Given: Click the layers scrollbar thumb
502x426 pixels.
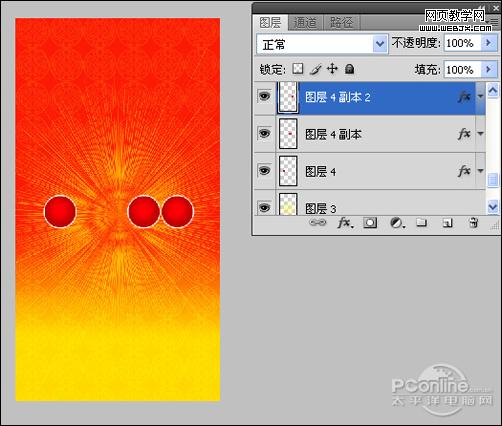Looking at the screenshot, I should point(493,180).
